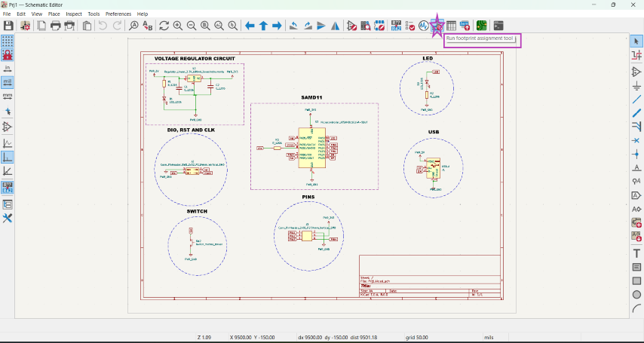The width and height of the screenshot is (644, 343).
Task: Click the Paste clipboard icon
Action: (x=87, y=26)
